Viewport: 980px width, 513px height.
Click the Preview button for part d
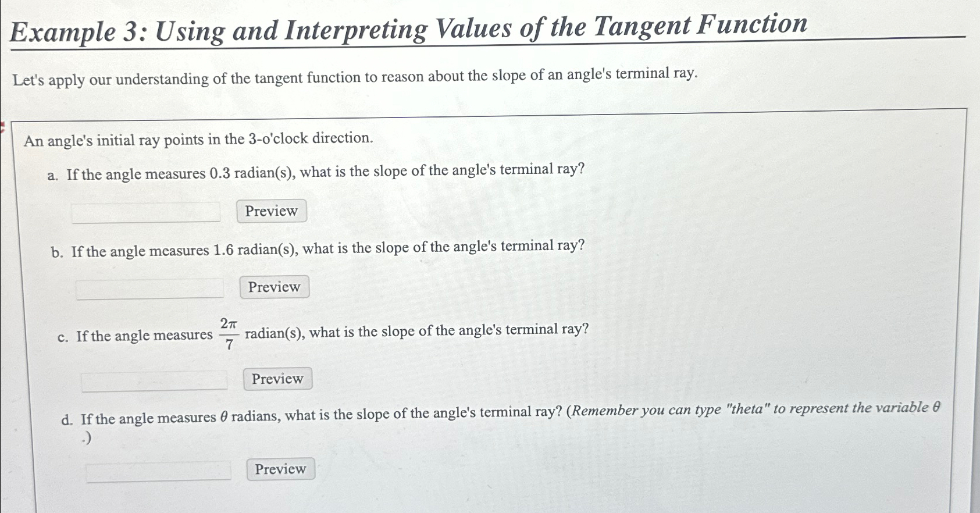[x=280, y=469]
